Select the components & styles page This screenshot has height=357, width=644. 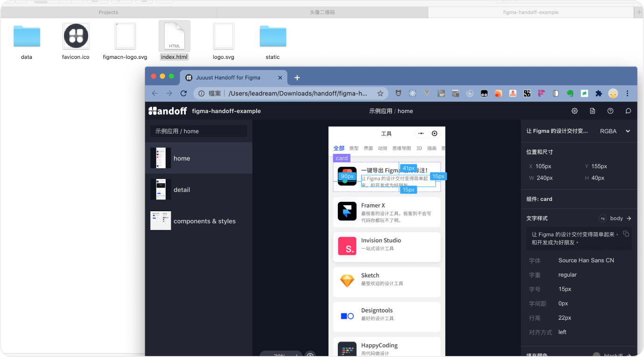click(x=199, y=221)
